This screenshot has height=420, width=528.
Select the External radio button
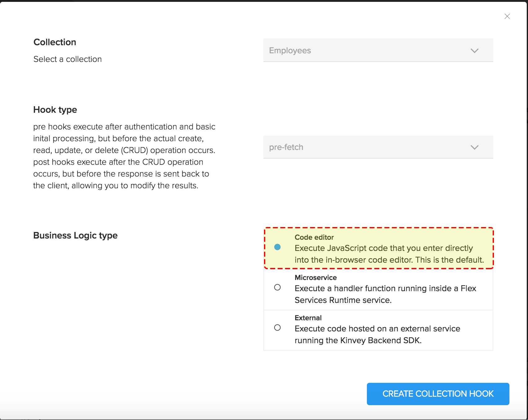click(277, 328)
